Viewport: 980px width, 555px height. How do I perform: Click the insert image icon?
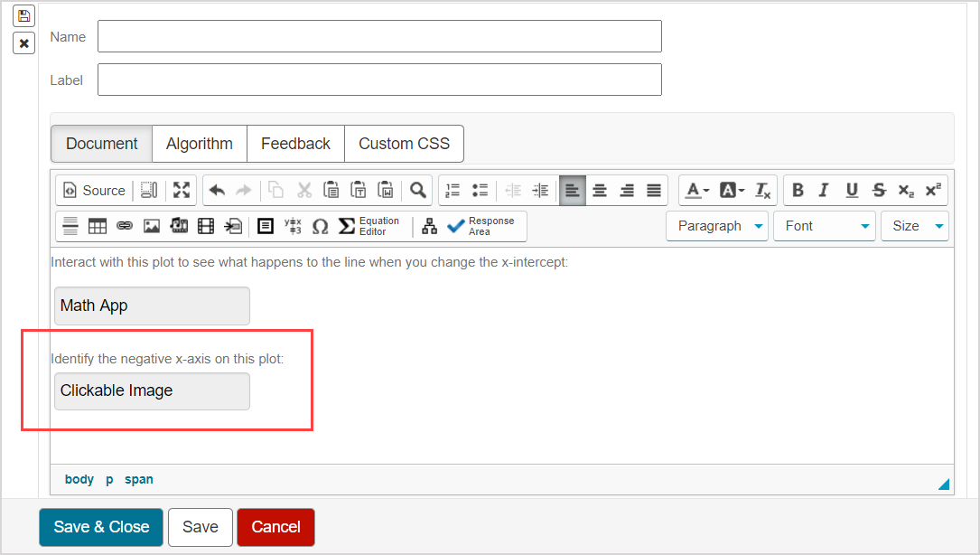pyautogui.click(x=152, y=226)
